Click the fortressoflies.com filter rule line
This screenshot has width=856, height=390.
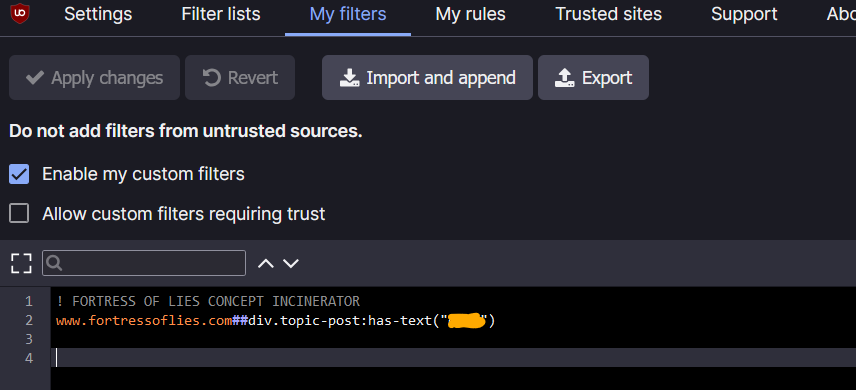click(276, 321)
